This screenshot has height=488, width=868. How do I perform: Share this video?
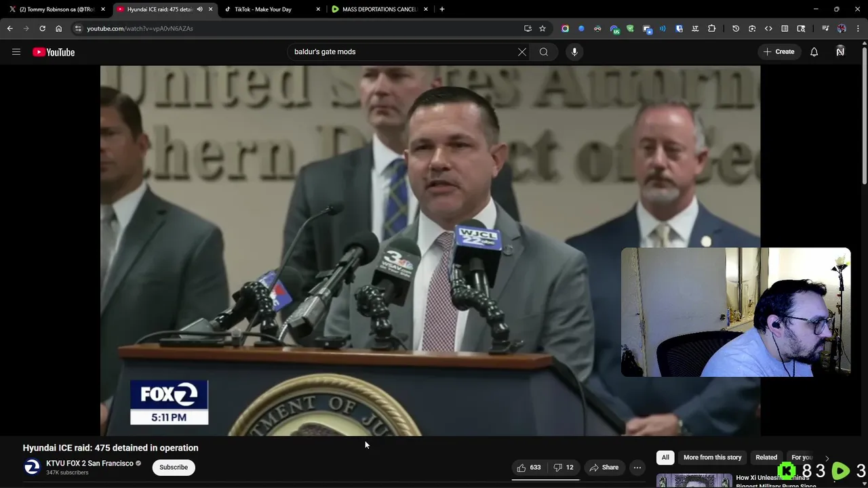[x=604, y=467]
